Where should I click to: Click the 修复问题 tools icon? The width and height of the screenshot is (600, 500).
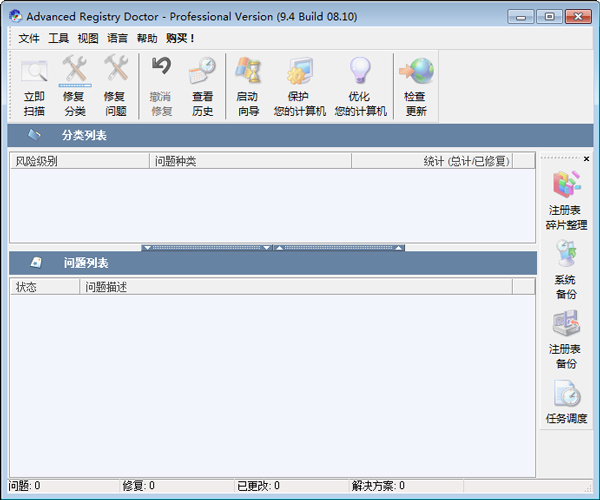click(116, 68)
